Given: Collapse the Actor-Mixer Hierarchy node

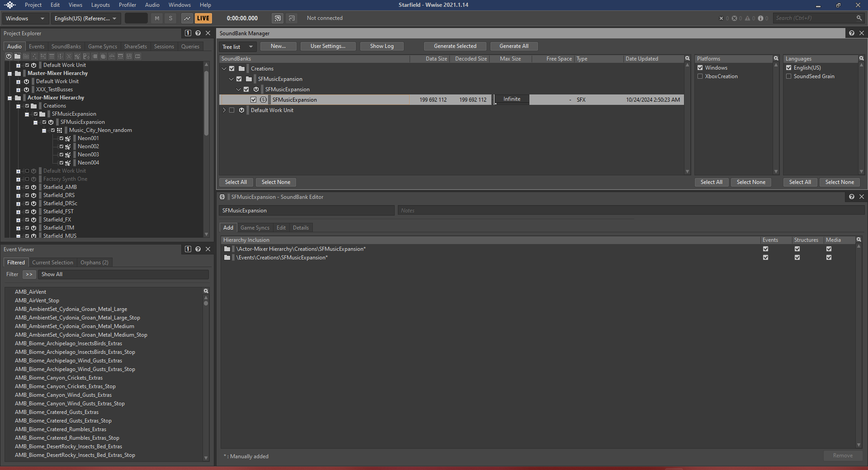Looking at the screenshot, I should pyautogui.click(x=9, y=98).
